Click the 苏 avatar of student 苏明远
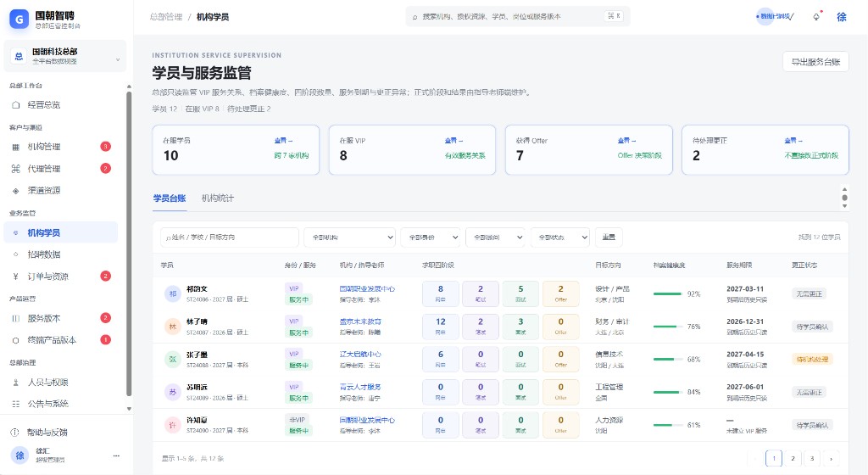 pos(173,392)
